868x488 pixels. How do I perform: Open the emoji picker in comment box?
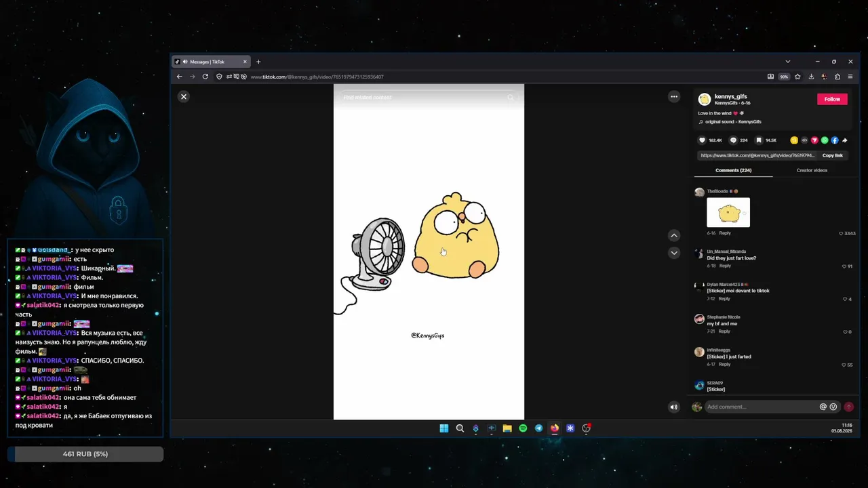833,407
